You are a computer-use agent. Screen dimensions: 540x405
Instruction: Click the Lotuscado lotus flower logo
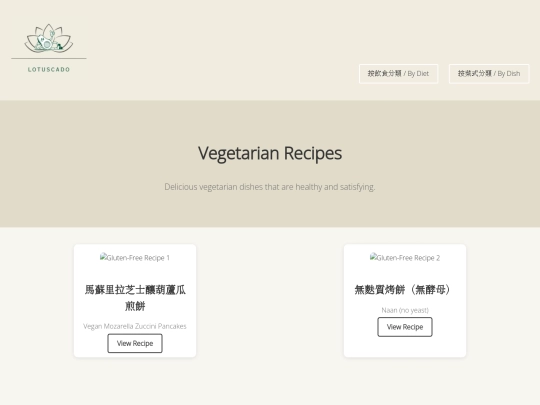[49, 38]
